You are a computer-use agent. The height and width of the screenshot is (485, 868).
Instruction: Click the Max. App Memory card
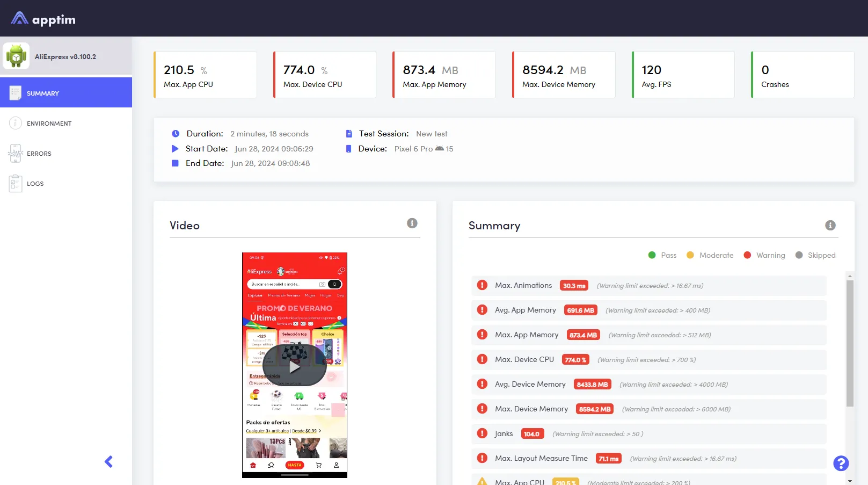coord(444,75)
